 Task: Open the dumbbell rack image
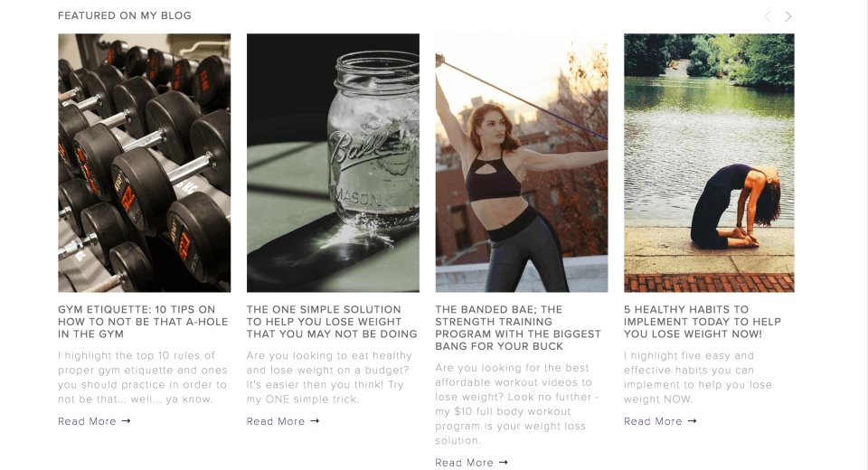[145, 163]
